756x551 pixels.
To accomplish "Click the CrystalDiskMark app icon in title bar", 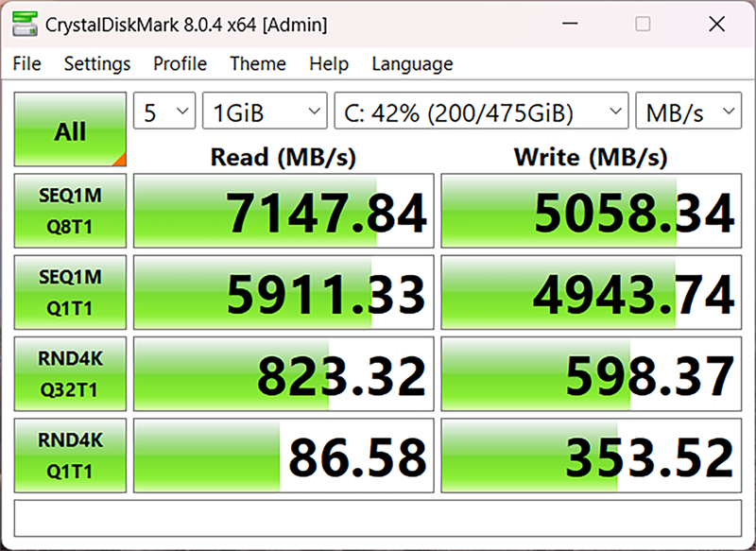I will [x=26, y=24].
